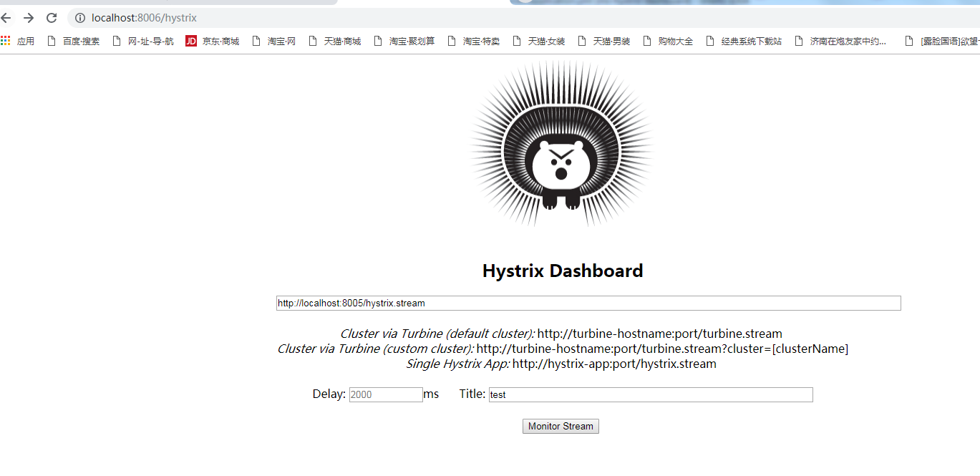Select the hystrix.stream URL input field

tap(588, 303)
